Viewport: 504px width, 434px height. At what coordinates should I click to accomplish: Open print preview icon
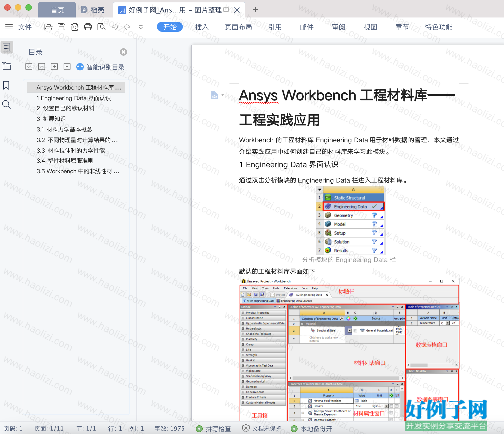point(101,27)
